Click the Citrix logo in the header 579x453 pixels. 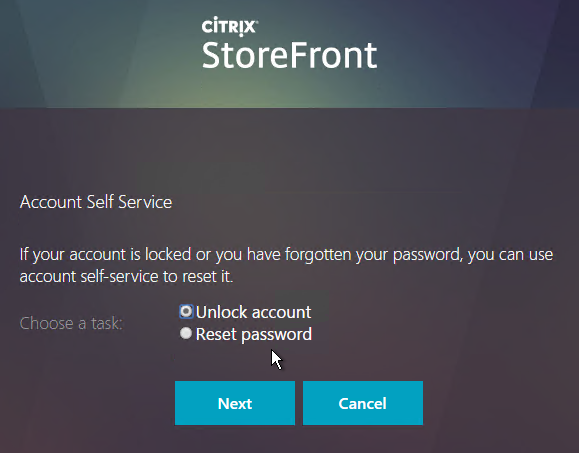(x=229, y=27)
